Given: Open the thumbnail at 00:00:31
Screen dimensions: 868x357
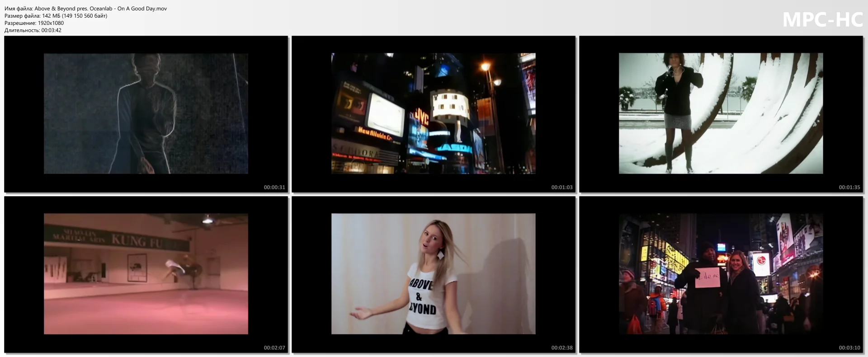Looking at the screenshot, I should 146,114.
